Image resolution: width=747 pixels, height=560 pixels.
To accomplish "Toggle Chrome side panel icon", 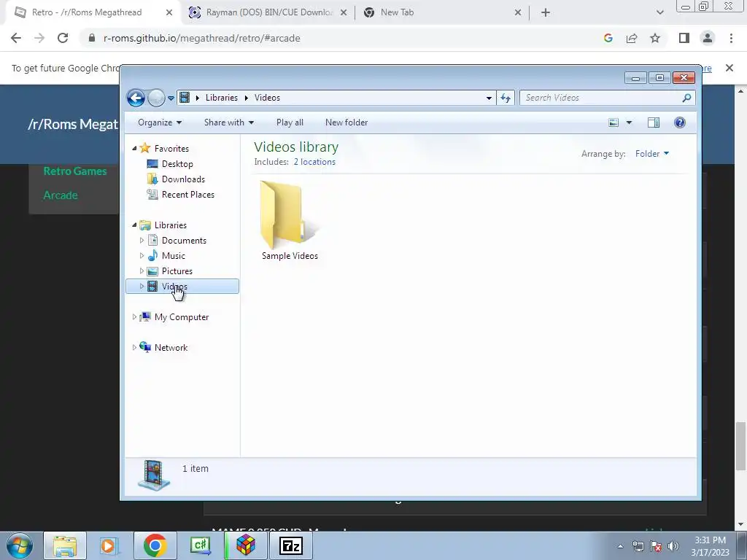I will pyautogui.click(x=684, y=38).
